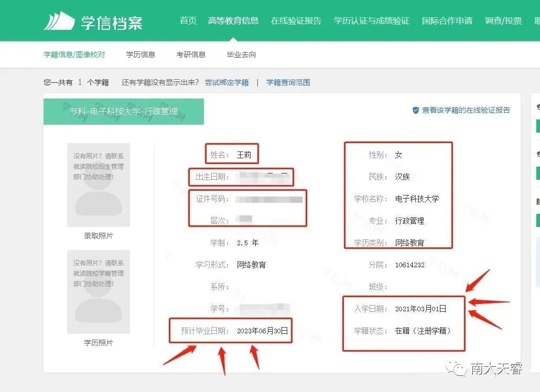Click the 学信档案 logo icon
Image resolution: width=540 pixels, height=392 pixels.
click(x=59, y=21)
